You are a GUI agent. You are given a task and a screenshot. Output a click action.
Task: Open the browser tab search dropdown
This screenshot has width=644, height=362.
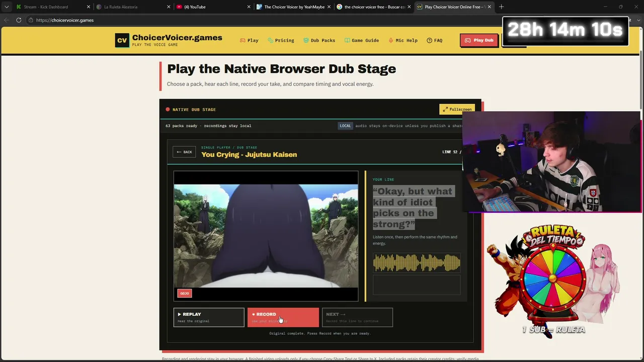pyautogui.click(x=6, y=7)
